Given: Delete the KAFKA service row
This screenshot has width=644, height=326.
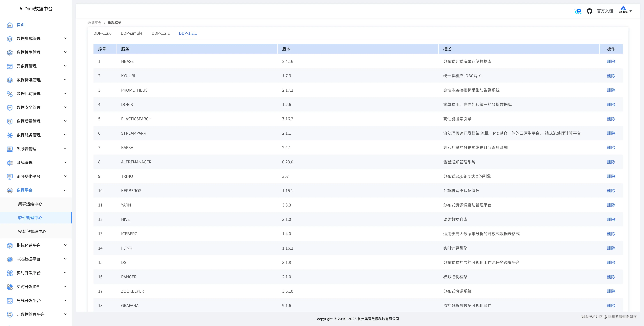Looking at the screenshot, I should point(611,147).
